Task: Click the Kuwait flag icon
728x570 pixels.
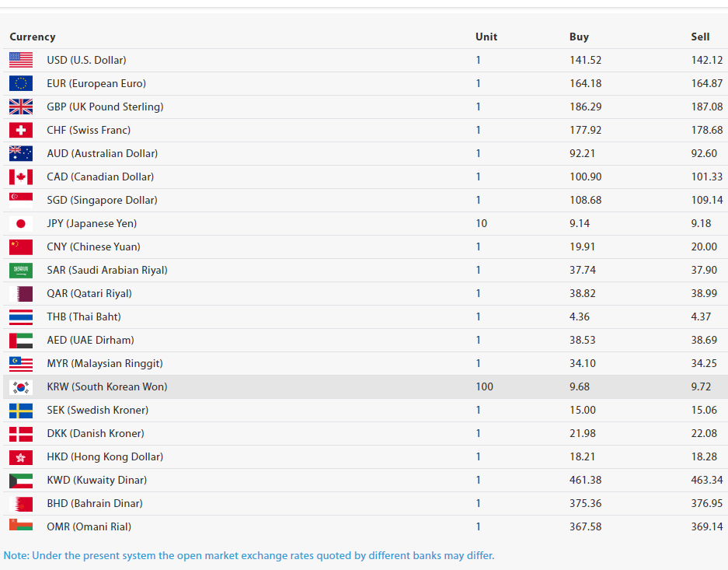Action: [21, 480]
